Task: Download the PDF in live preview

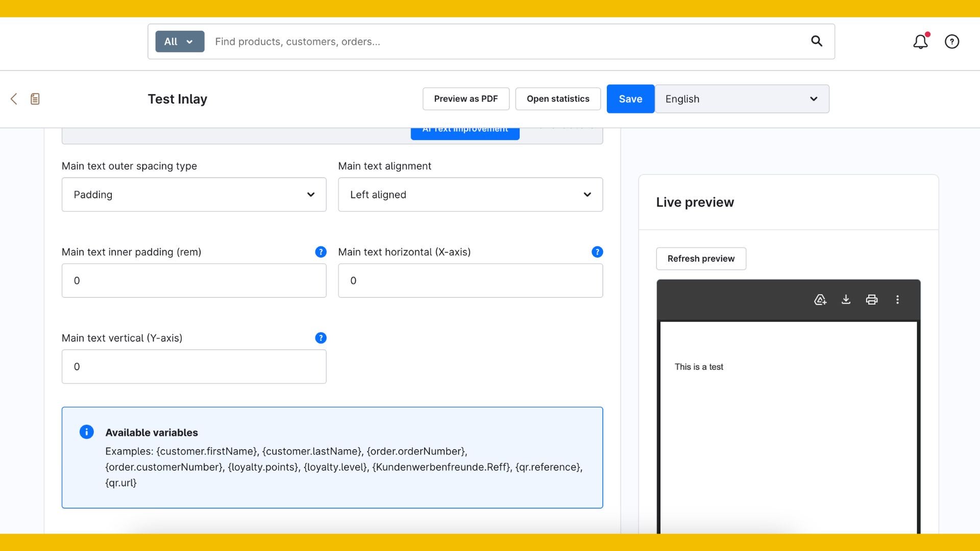Action: tap(846, 299)
